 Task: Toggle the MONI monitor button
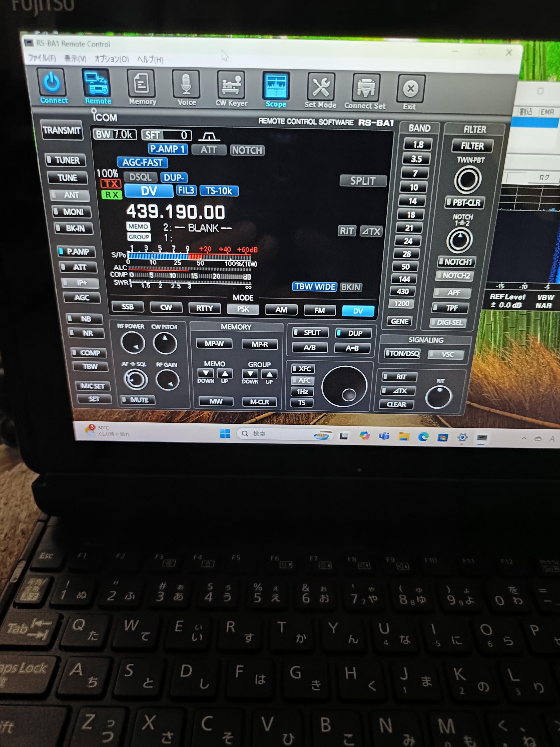click(x=71, y=212)
